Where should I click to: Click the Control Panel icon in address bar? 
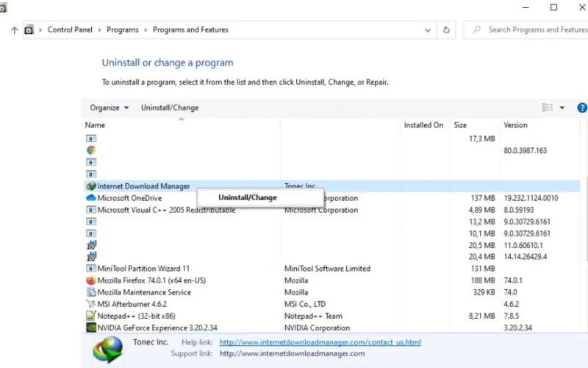tap(29, 29)
